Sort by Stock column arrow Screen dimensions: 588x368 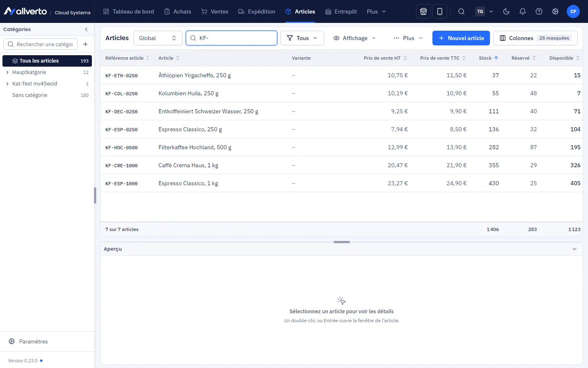[x=488, y=58]
